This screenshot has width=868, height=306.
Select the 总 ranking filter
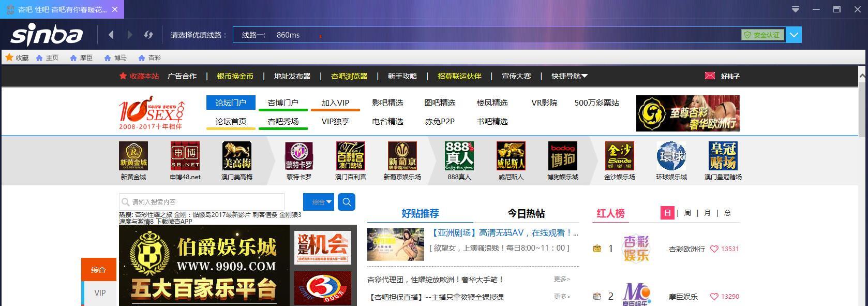(727, 213)
